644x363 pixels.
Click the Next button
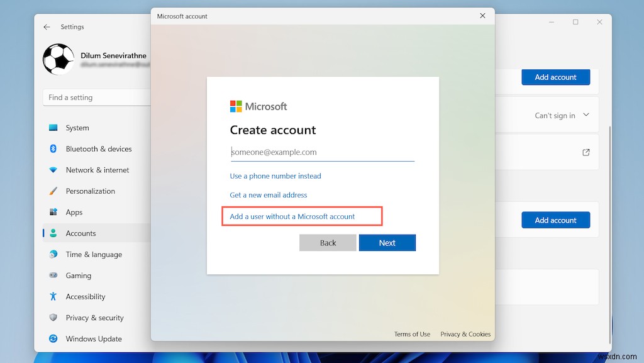[x=387, y=242]
